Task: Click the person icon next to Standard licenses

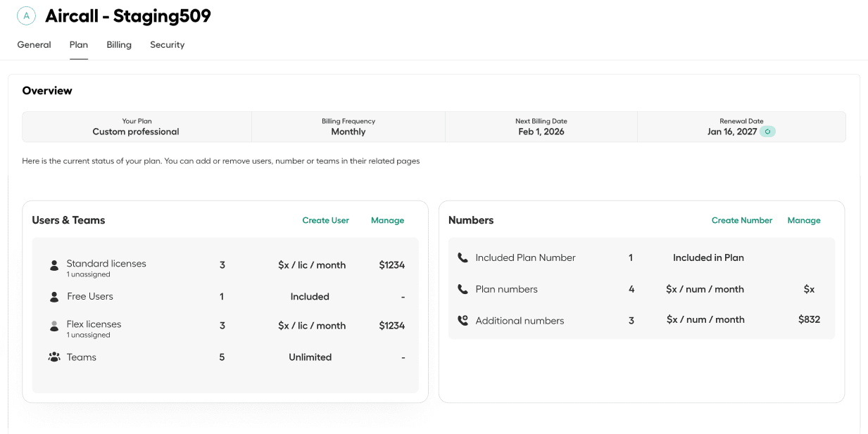Action: pos(54,265)
